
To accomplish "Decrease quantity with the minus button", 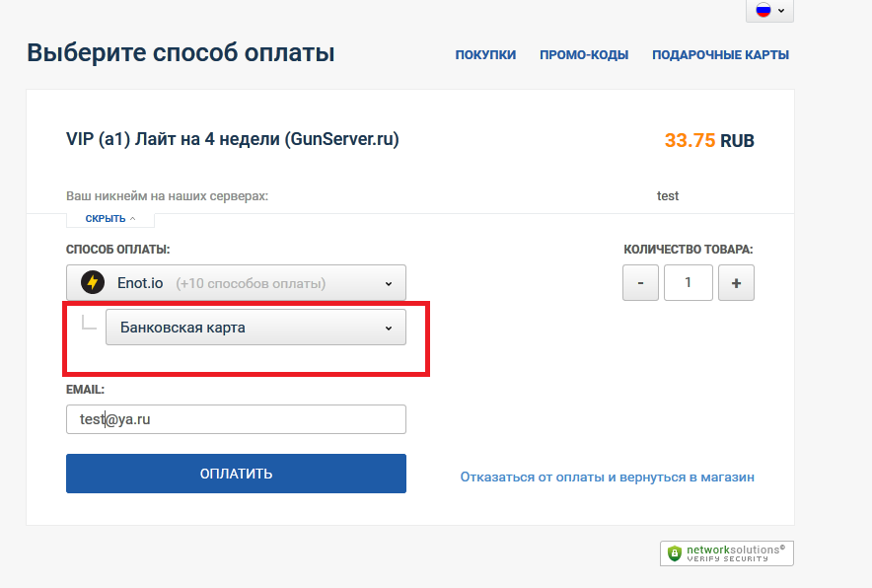I will pos(641,284).
